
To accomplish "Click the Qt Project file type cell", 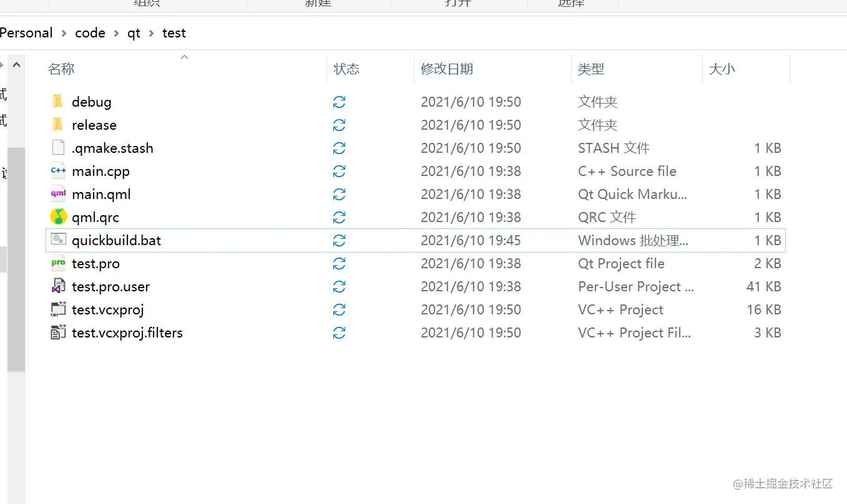I will pyautogui.click(x=621, y=263).
